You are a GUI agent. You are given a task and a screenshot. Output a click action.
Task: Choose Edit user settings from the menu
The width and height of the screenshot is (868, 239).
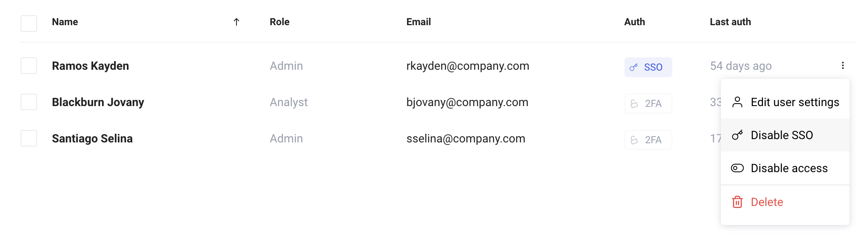pos(785,102)
